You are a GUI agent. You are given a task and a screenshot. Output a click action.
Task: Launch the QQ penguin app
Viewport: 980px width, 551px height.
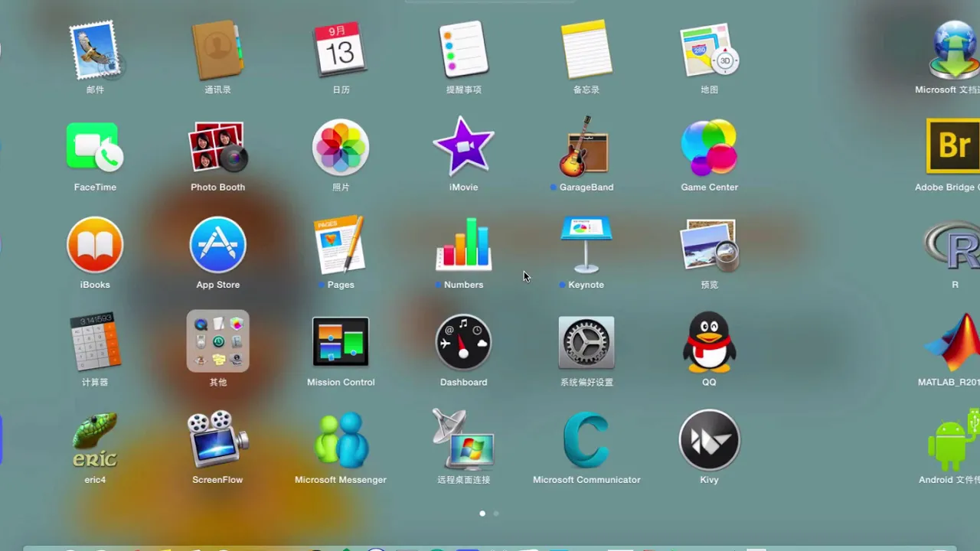pyautogui.click(x=710, y=342)
